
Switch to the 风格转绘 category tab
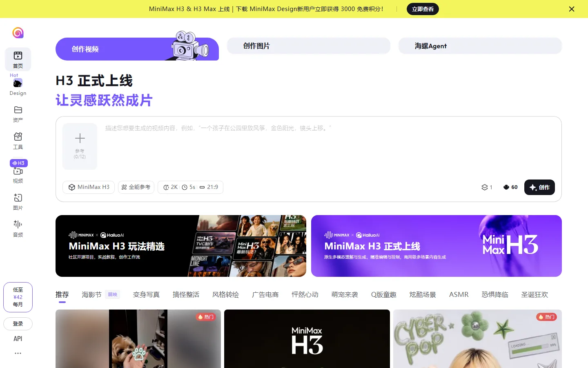[x=225, y=294]
